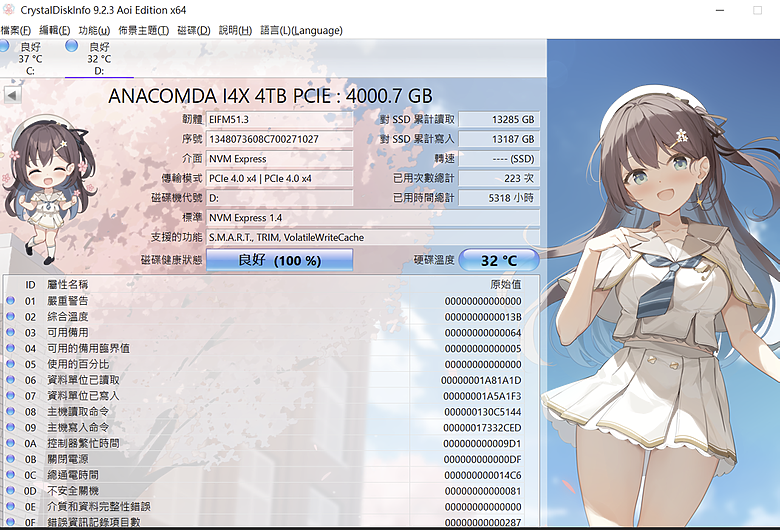
Task: Click total host reads value 13285 GB
Action: (499, 119)
